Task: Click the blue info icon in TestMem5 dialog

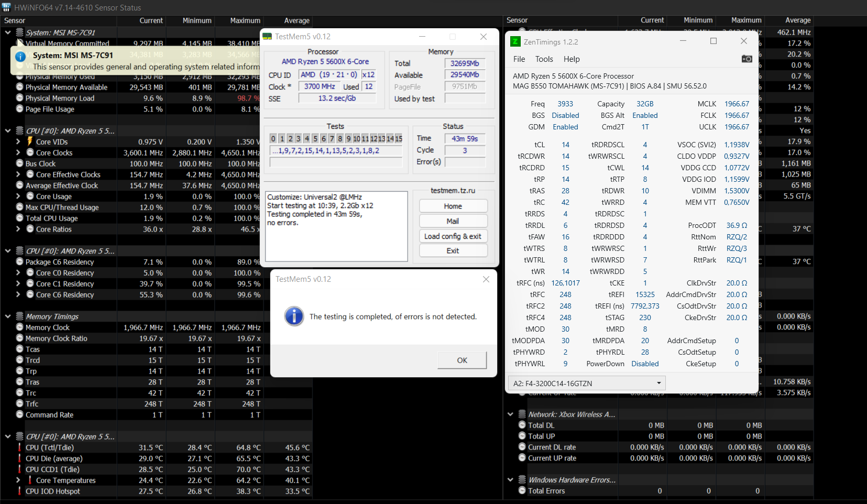Action: (x=294, y=316)
